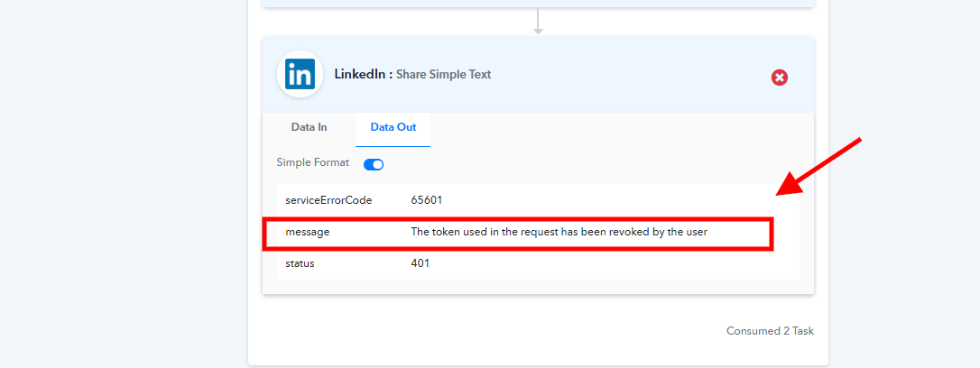Toggle the Simple Format switch off
980x368 pixels.
tap(373, 164)
